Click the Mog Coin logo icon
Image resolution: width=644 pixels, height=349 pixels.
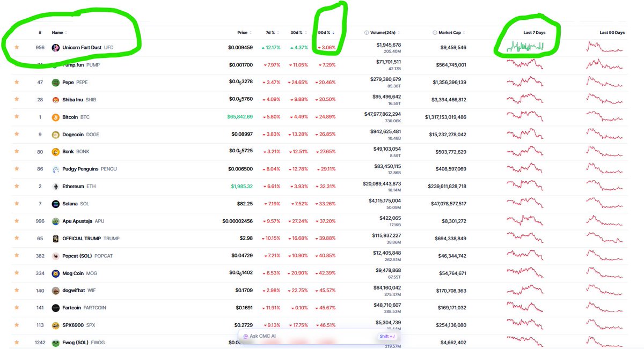pyautogui.click(x=55, y=273)
